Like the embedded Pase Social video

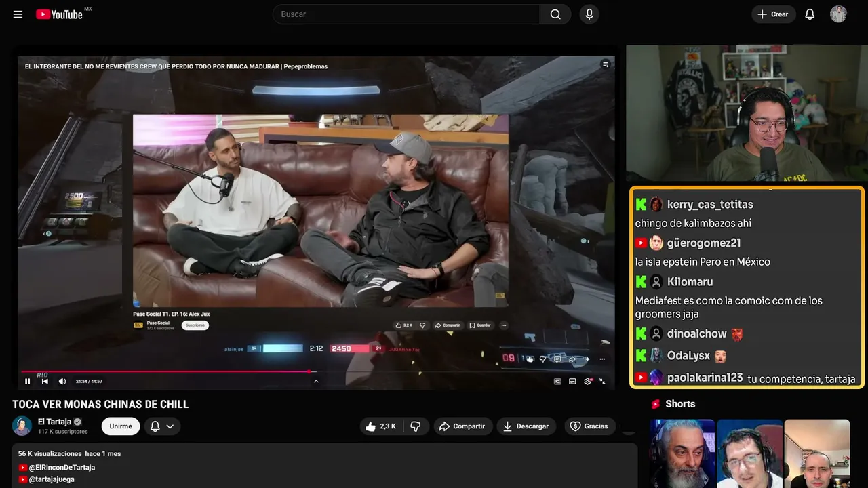coord(404,325)
